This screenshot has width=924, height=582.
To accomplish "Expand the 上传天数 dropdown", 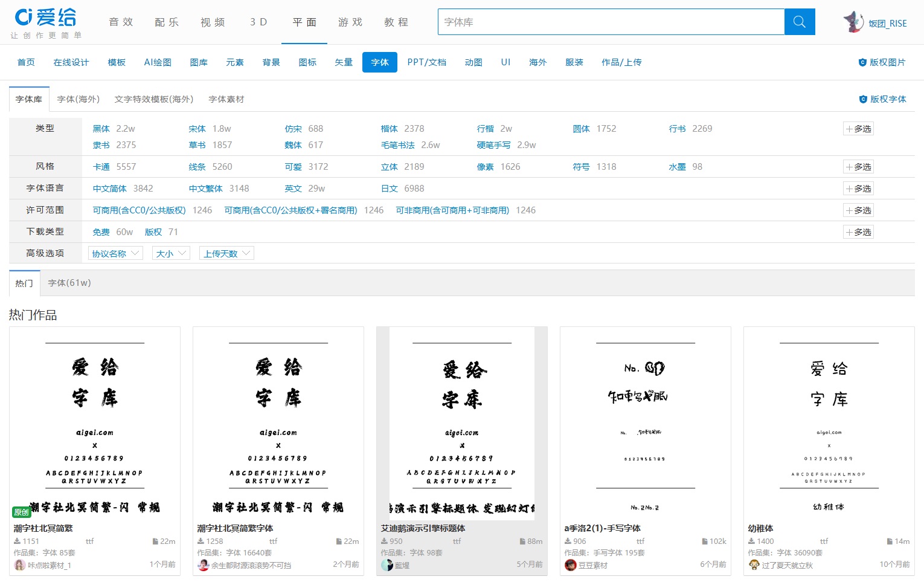I will (226, 254).
